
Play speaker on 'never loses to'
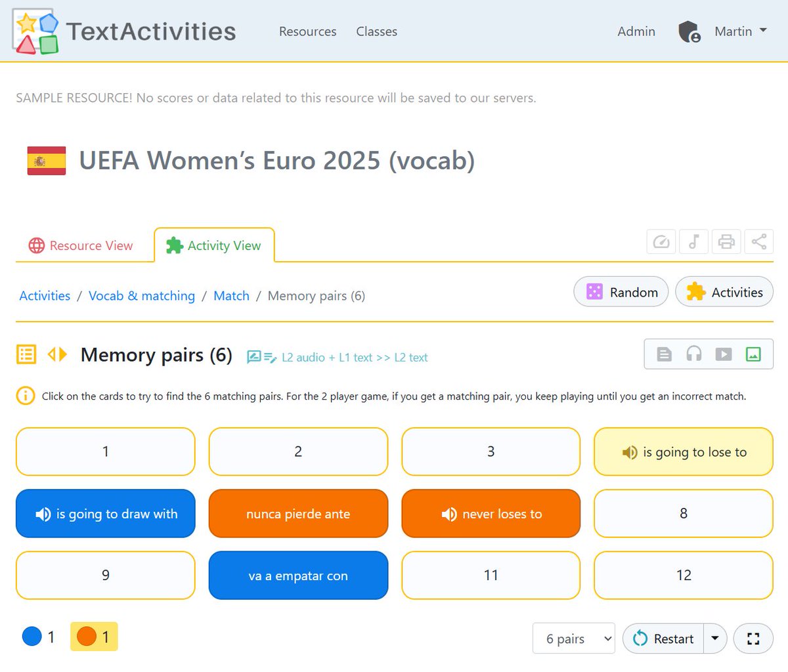coord(449,514)
